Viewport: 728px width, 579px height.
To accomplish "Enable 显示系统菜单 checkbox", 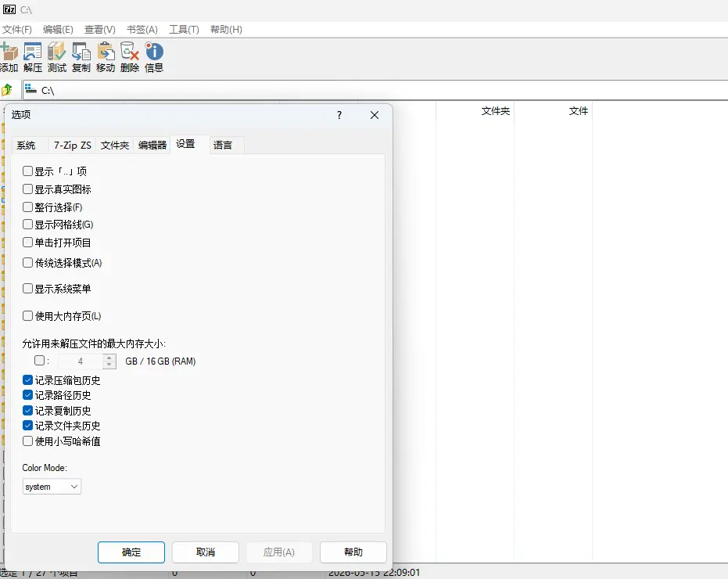I will tap(27, 289).
